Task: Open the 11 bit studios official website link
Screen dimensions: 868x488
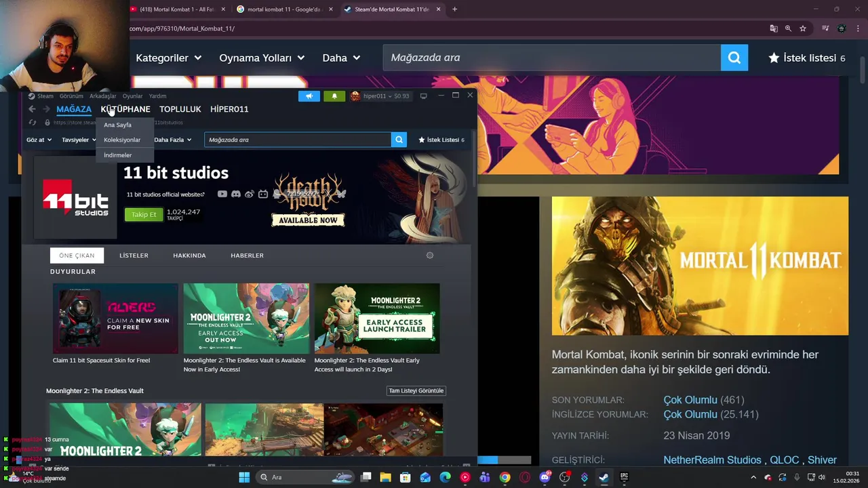Action: pyautogui.click(x=165, y=195)
